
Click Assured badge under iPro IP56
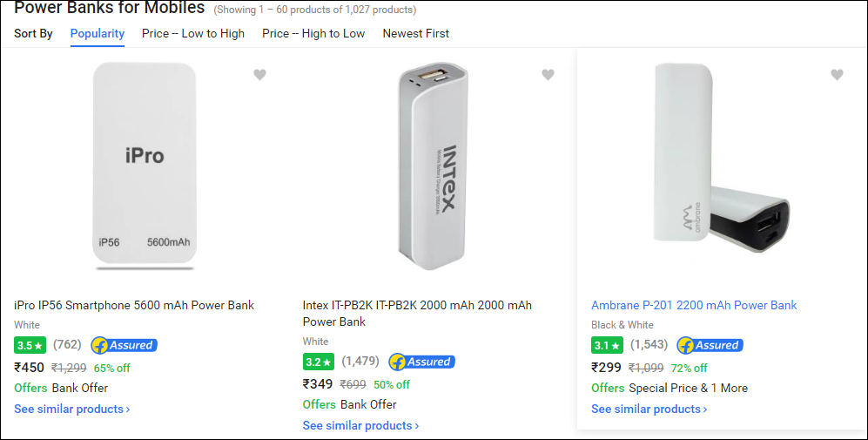[124, 345]
